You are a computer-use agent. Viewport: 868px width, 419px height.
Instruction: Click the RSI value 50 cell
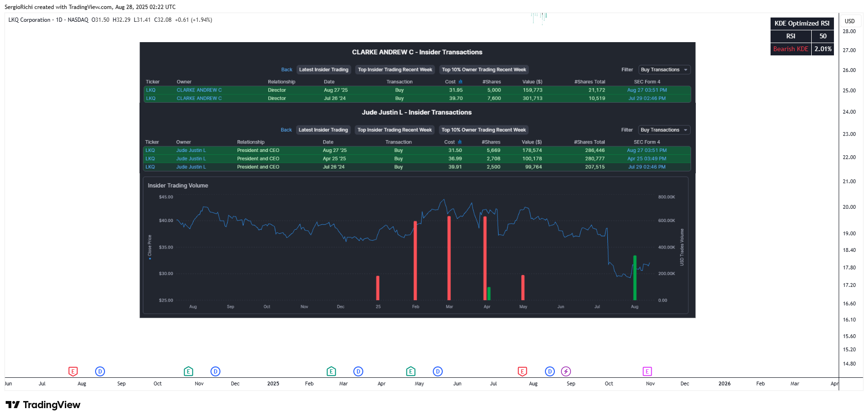(823, 36)
